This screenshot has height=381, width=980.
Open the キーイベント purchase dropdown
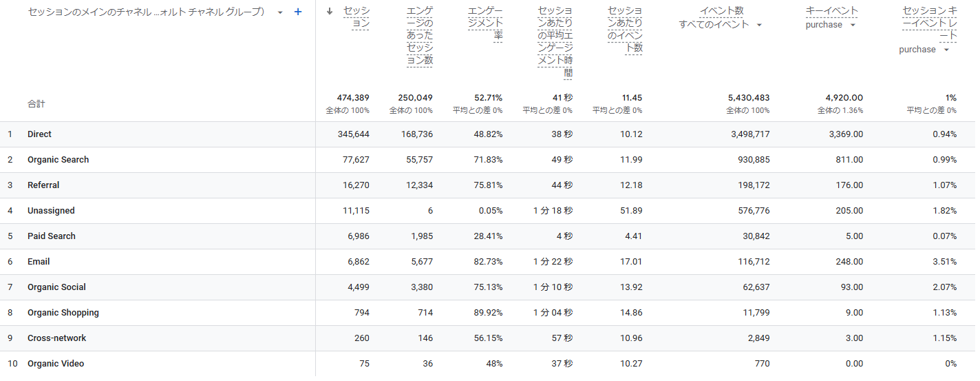(x=853, y=25)
